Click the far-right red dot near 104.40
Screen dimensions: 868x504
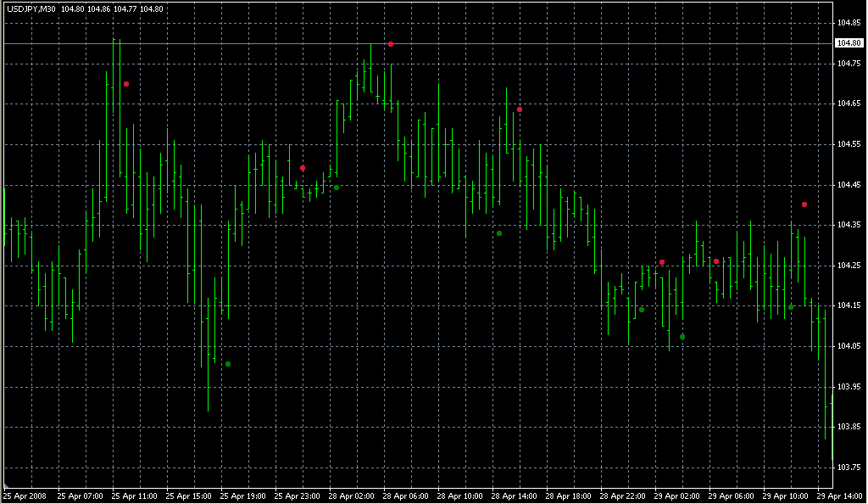click(804, 204)
